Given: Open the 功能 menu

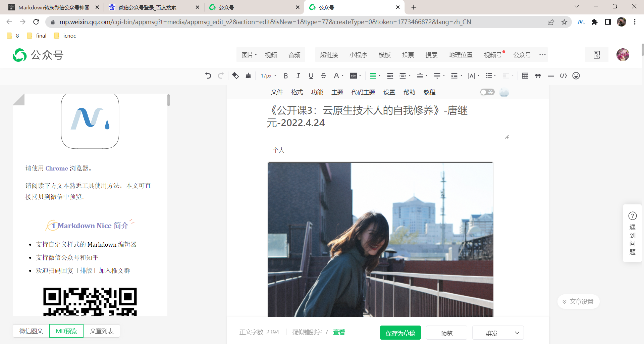Looking at the screenshot, I should 317,92.
